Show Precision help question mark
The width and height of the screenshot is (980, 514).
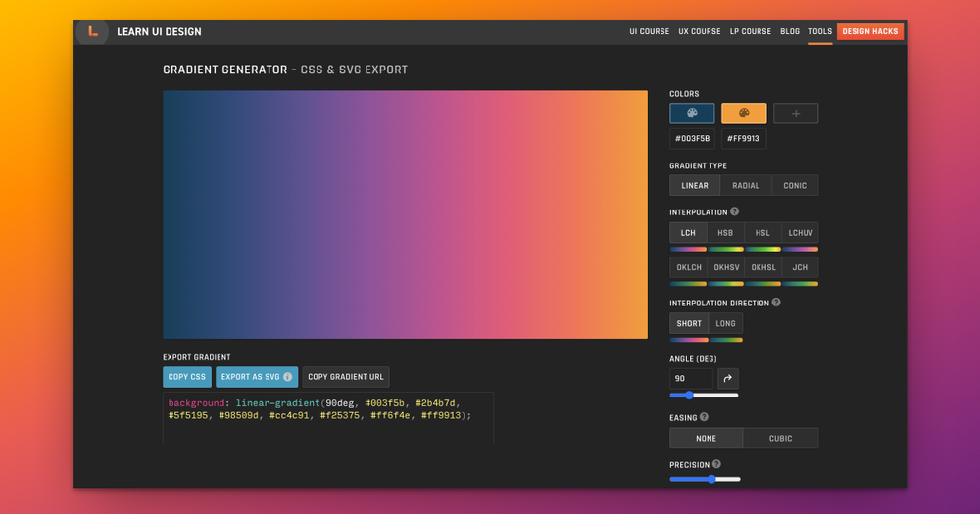(x=716, y=464)
